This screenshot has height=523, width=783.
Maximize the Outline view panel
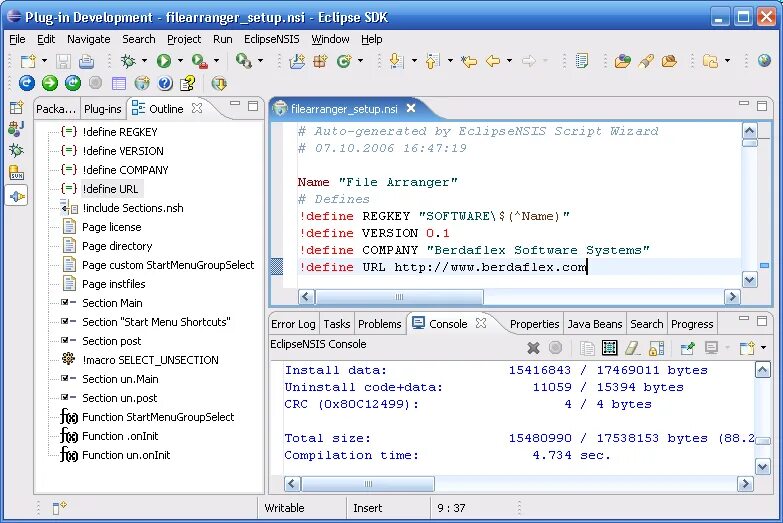253,106
